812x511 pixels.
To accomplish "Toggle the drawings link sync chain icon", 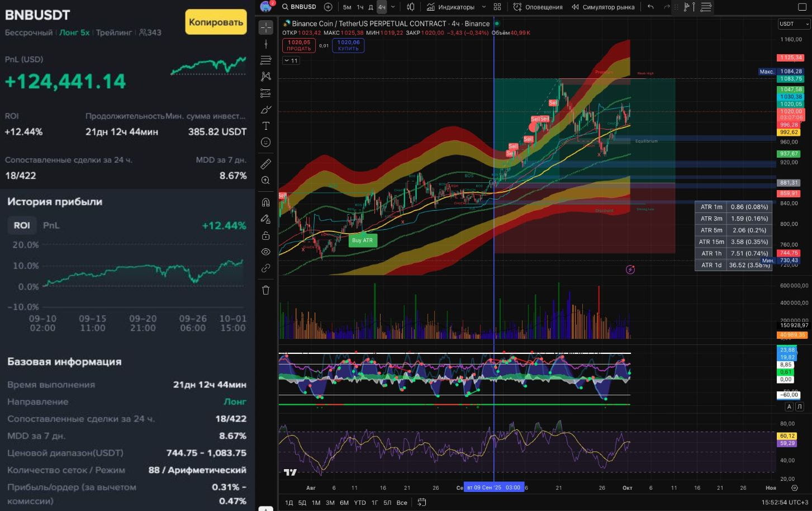I will pyautogui.click(x=266, y=268).
